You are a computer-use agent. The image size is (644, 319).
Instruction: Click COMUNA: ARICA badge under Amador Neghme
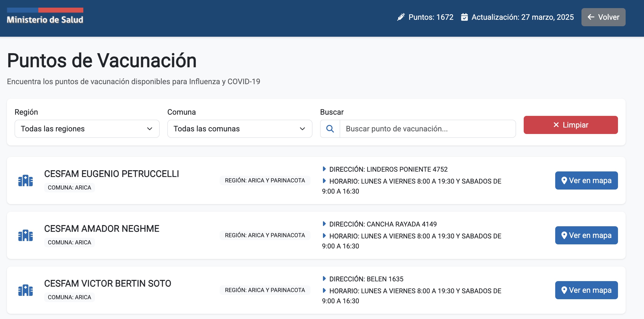pyautogui.click(x=69, y=242)
